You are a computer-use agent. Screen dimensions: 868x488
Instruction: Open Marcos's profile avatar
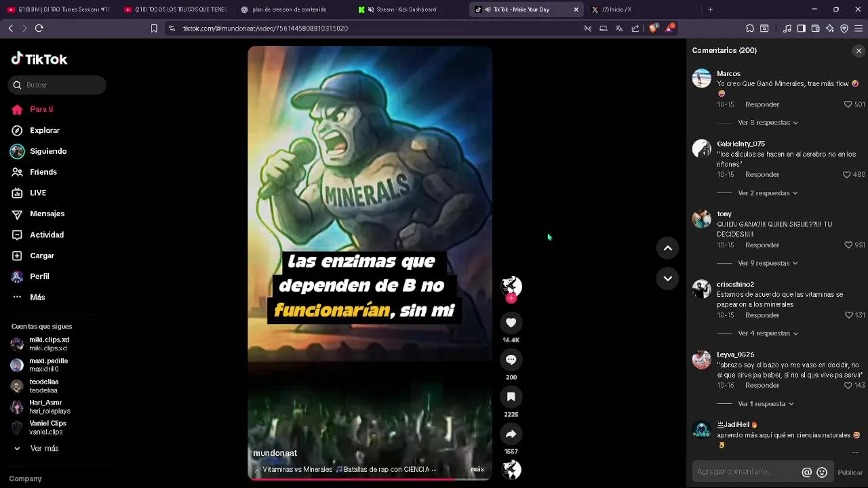(701, 79)
